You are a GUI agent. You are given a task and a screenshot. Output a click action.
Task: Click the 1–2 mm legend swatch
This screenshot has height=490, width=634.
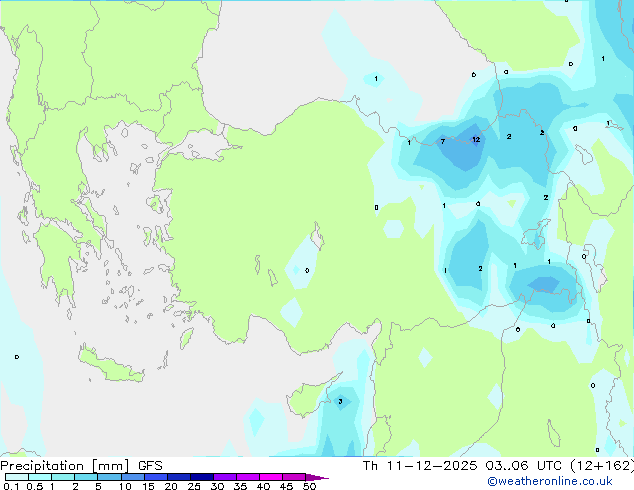pos(63,477)
